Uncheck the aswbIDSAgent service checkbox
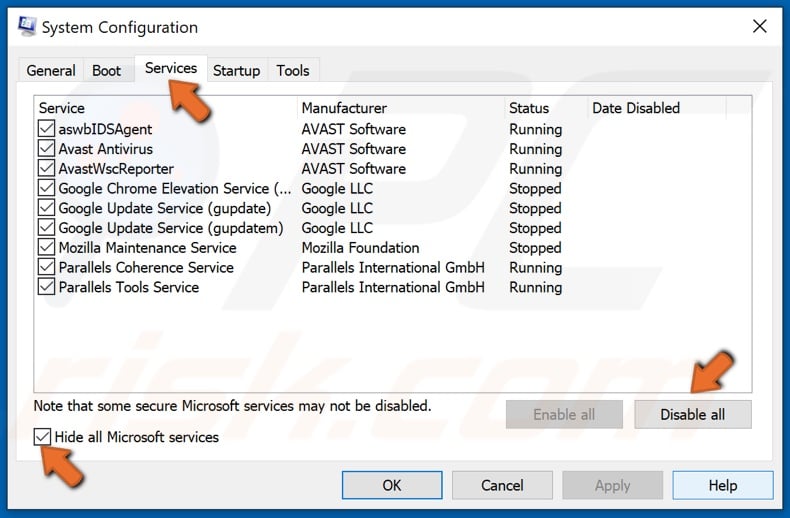The height and width of the screenshot is (518, 790). [46, 128]
